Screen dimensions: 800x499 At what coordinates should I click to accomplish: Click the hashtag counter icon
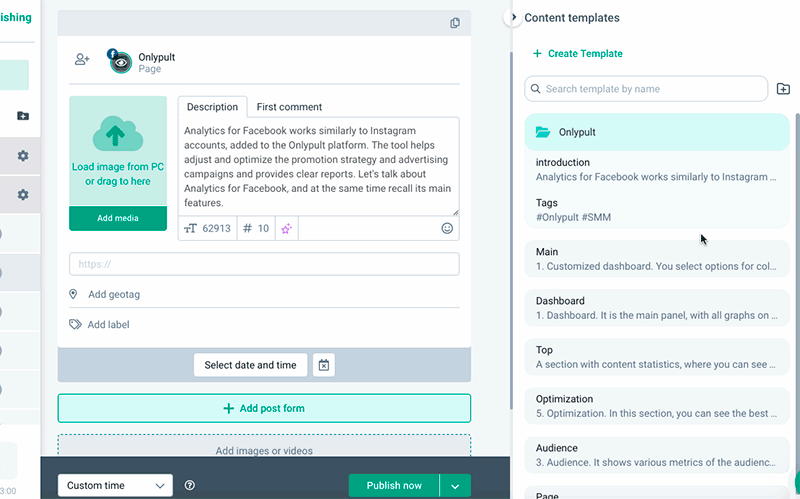(x=248, y=229)
